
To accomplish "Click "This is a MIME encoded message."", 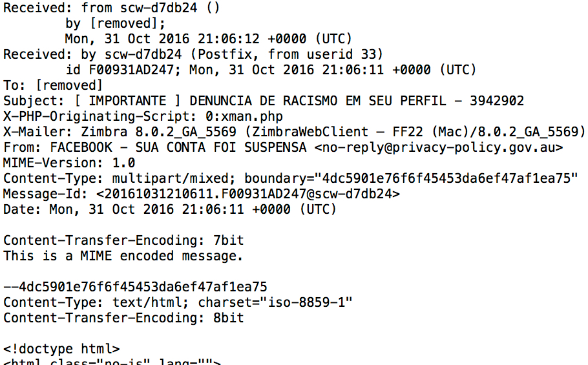I will point(123,256).
